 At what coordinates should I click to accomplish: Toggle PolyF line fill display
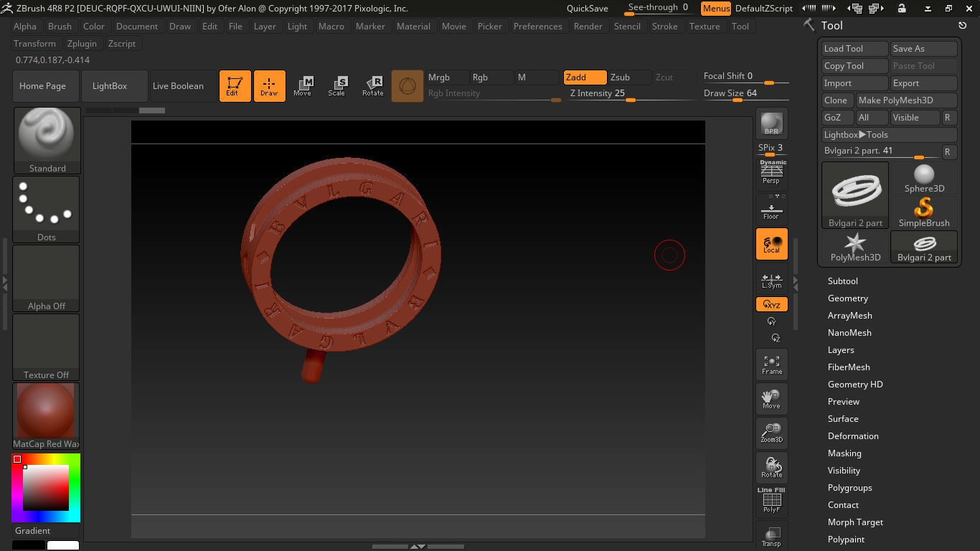(x=772, y=501)
